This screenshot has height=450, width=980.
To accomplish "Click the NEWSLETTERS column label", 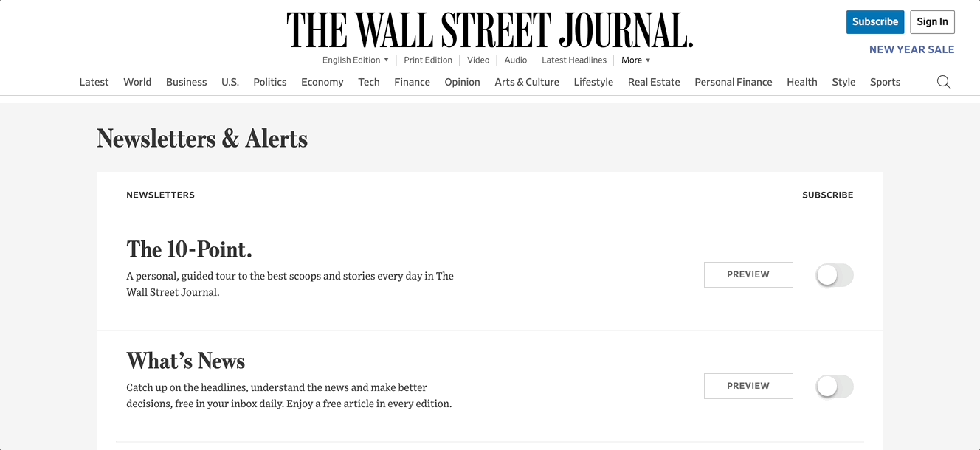I will [x=160, y=195].
